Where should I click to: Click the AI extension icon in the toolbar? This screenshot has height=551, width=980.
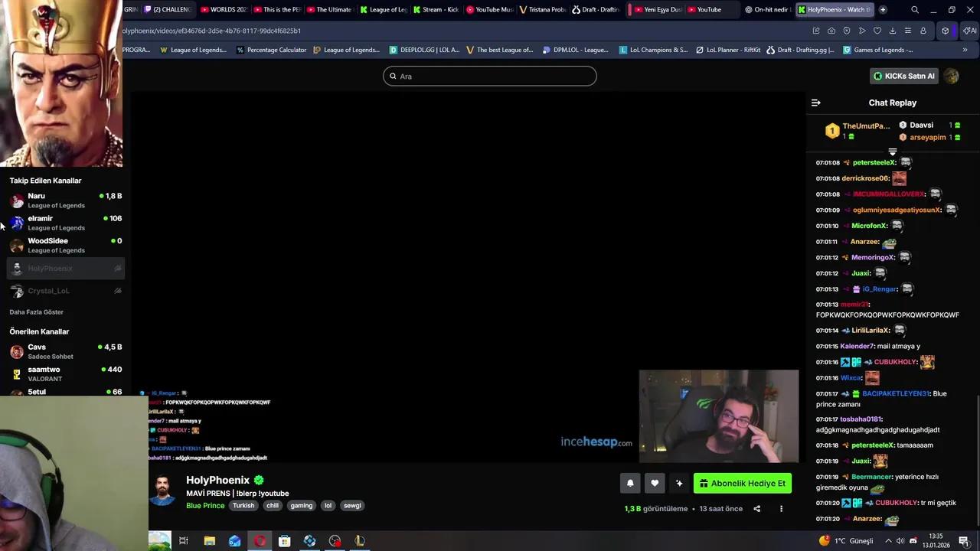click(971, 31)
